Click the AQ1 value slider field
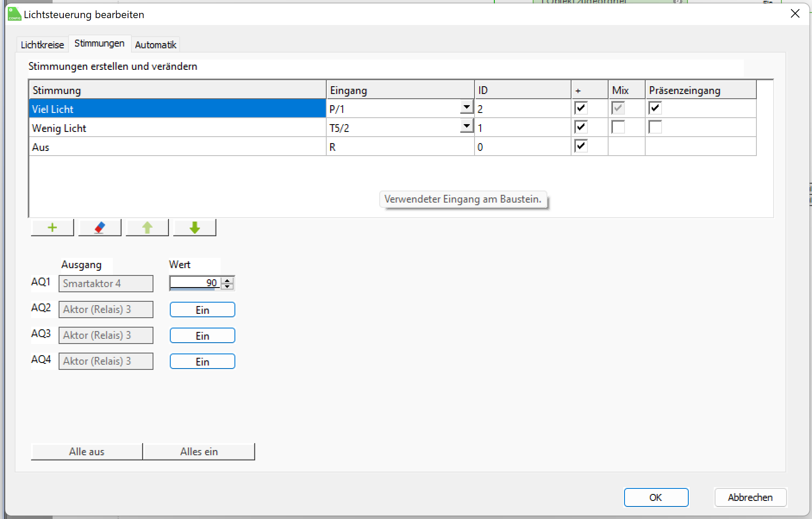The height and width of the screenshot is (519, 812). pyautogui.click(x=194, y=283)
